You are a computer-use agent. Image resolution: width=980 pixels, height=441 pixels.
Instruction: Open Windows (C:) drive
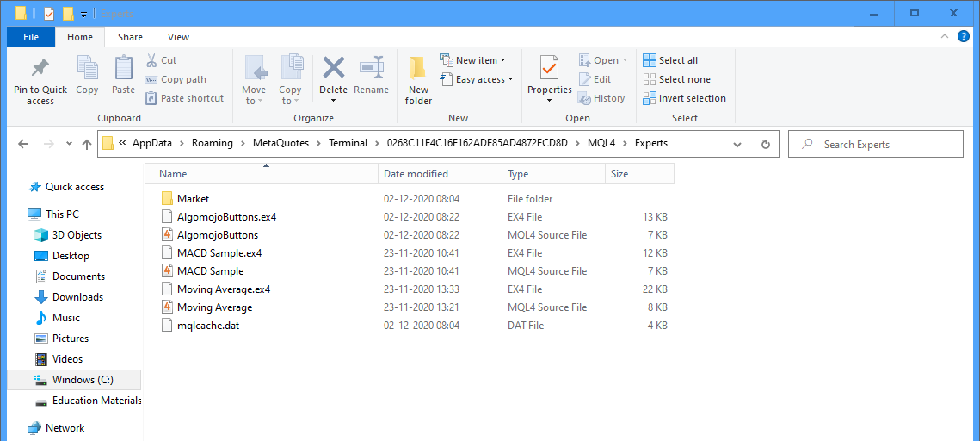[74, 380]
